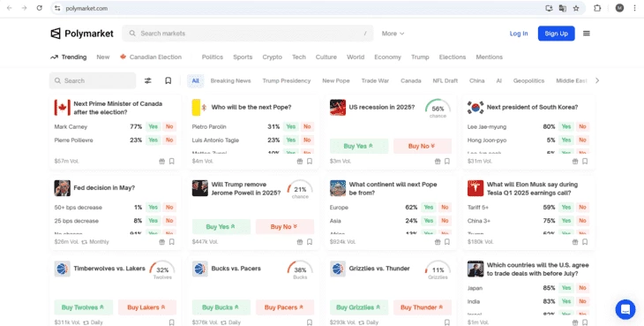The height and width of the screenshot is (326, 644).
Task: Click No for Pierre Poilievre
Action: 169,140
